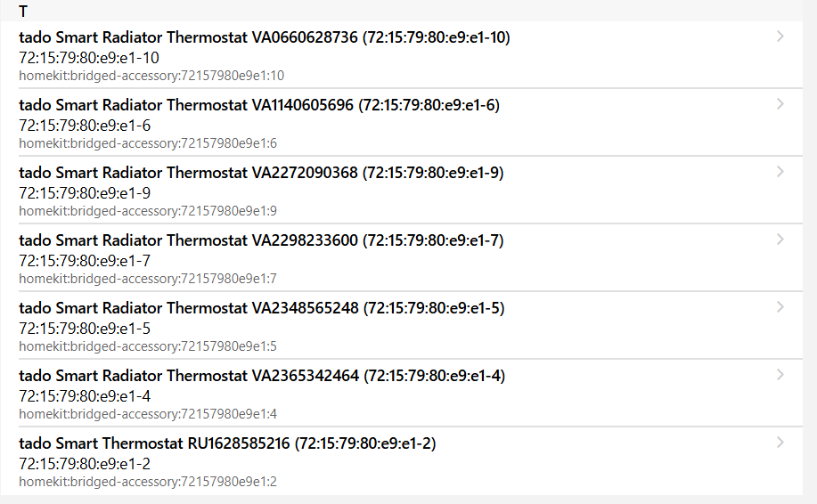The width and height of the screenshot is (817, 504).
Task: Select the homekit:bridged-accessory:72157980e9e1:2 identifier
Action: point(148,482)
